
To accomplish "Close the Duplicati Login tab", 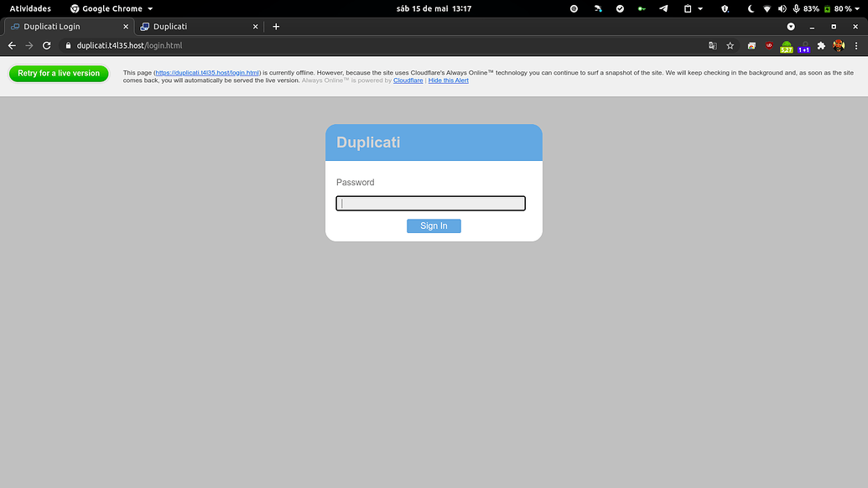I will (x=126, y=27).
